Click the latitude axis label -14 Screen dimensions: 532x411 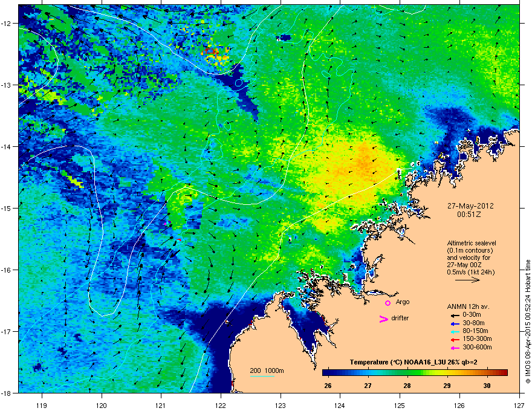[6, 146]
